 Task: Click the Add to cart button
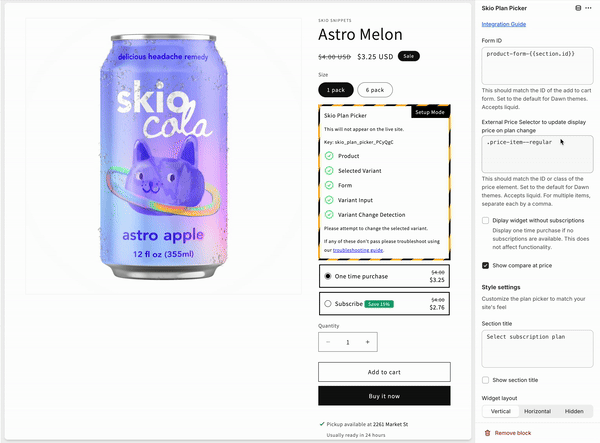click(x=384, y=372)
